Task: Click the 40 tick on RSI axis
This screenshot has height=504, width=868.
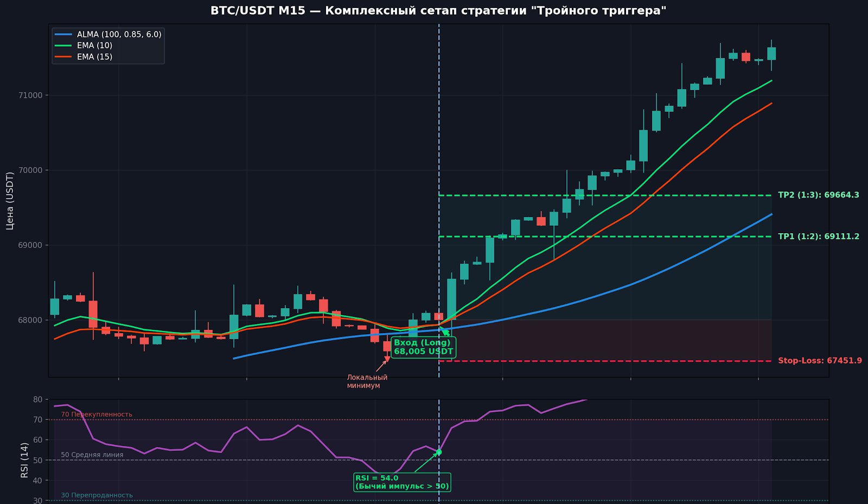Action: click(38, 481)
